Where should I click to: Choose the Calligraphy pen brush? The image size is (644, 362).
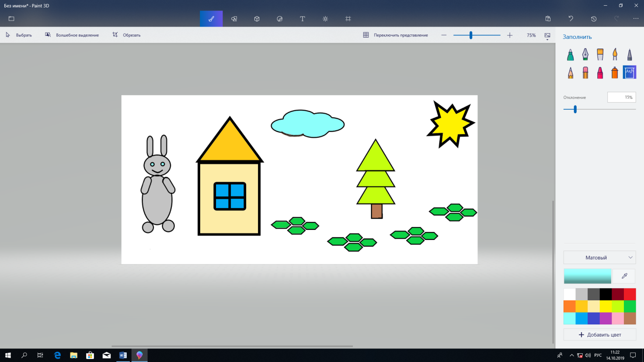585,54
